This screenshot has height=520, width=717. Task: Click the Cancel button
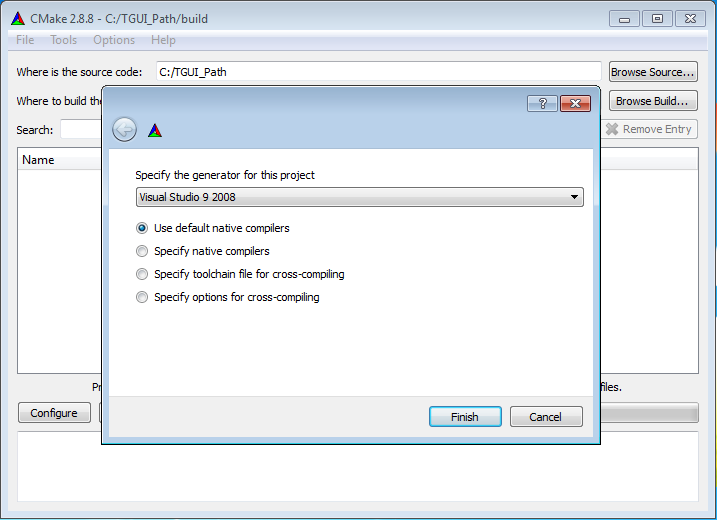pyautogui.click(x=546, y=417)
